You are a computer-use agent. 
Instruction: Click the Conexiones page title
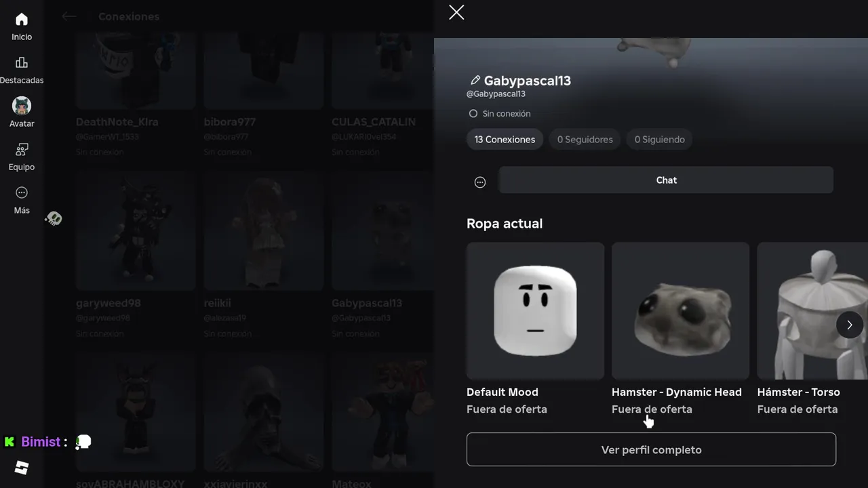click(x=129, y=16)
